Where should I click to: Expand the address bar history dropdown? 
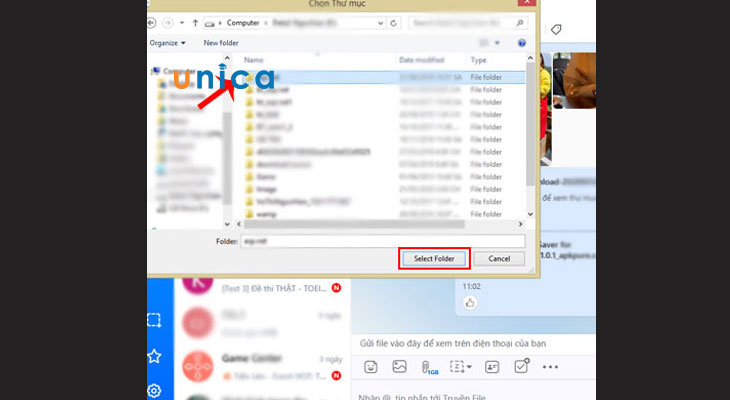pyautogui.click(x=380, y=23)
